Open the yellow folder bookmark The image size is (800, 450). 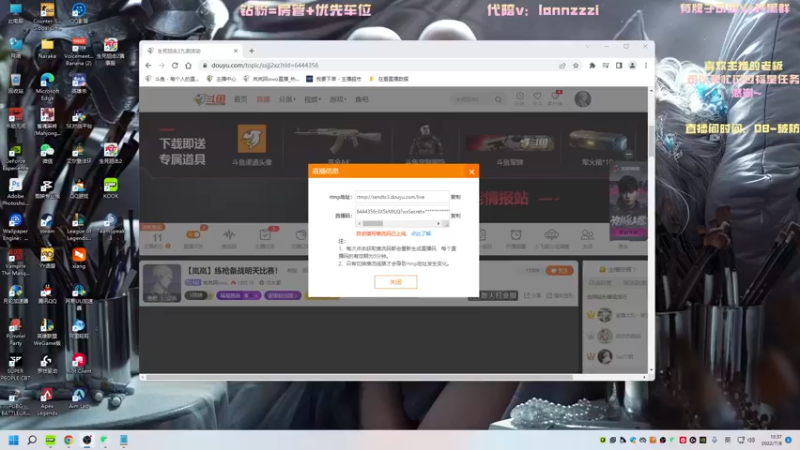point(389,79)
